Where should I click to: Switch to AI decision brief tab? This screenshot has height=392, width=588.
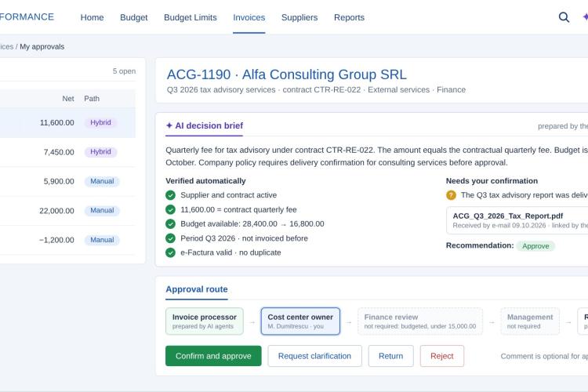tap(205, 125)
